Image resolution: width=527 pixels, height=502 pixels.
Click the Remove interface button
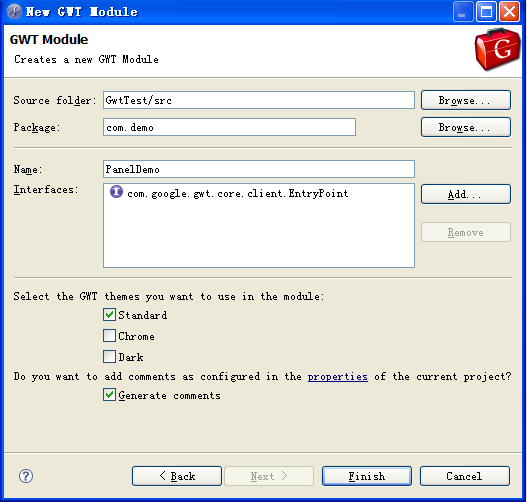coord(466,232)
